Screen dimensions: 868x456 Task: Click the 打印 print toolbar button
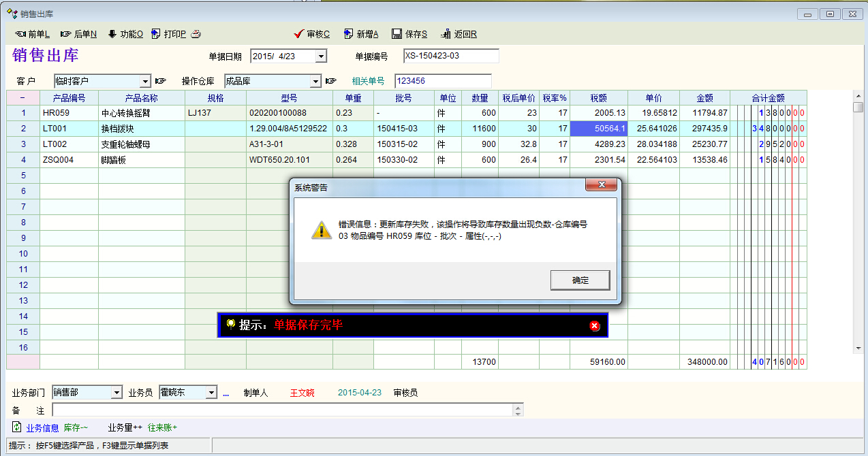tap(168, 34)
